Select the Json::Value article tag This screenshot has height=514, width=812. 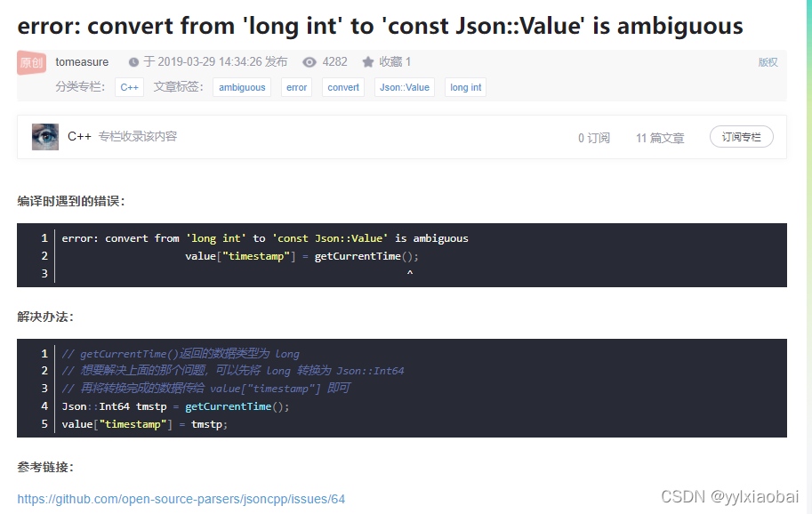coord(404,86)
